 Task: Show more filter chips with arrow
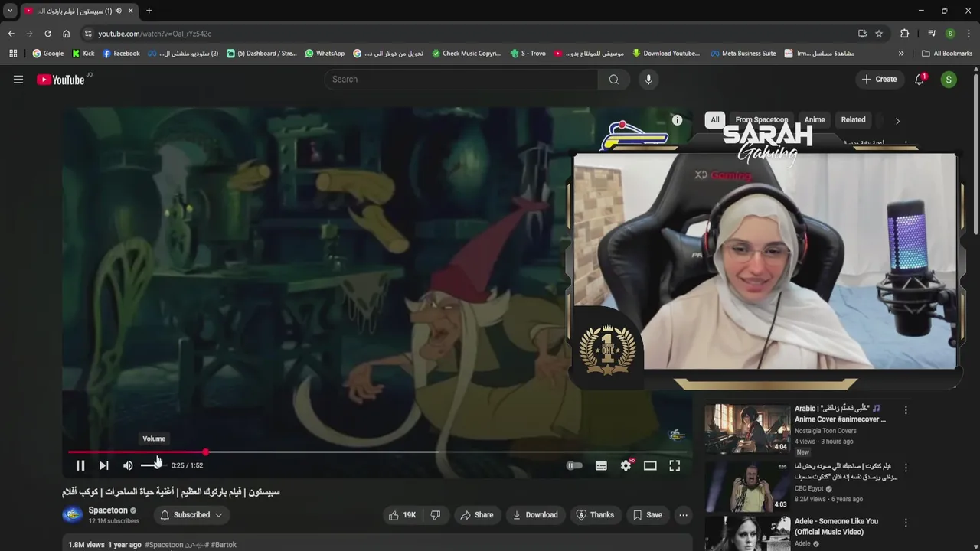tap(897, 121)
